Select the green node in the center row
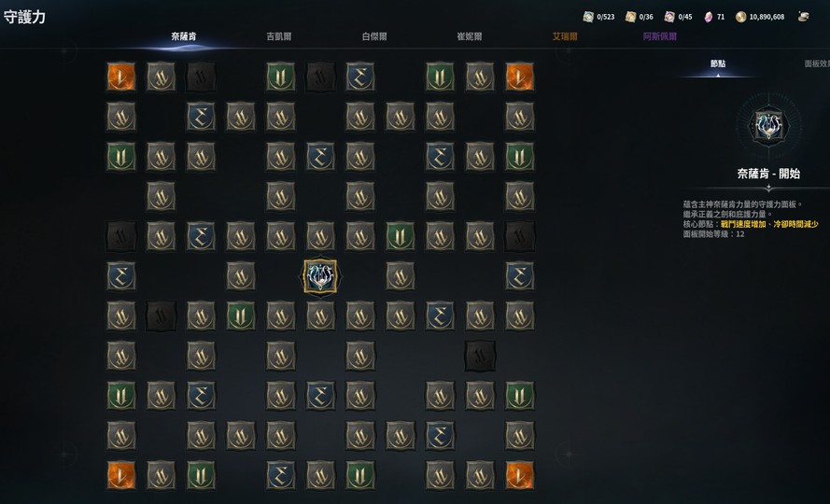The width and height of the screenshot is (830, 504). (x=401, y=236)
